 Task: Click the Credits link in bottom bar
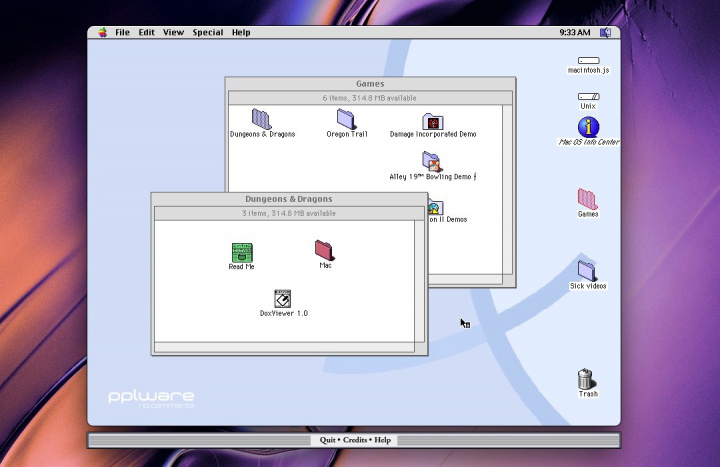(x=355, y=440)
